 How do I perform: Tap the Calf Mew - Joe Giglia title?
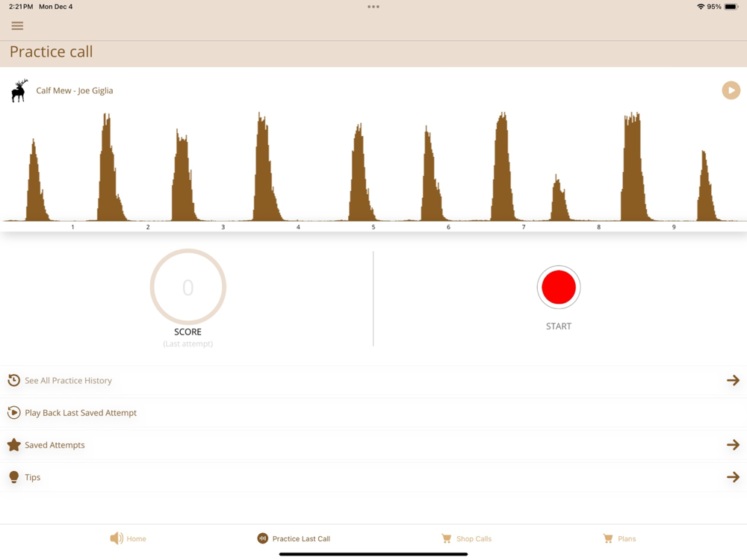(x=74, y=90)
